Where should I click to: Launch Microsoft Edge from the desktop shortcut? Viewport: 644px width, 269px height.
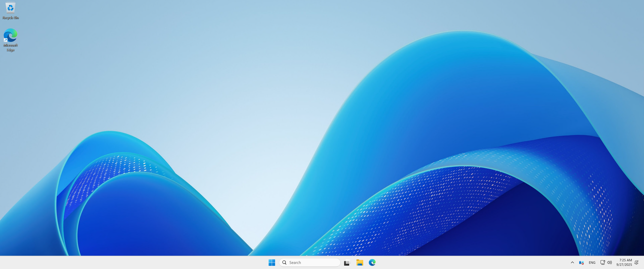[x=10, y=35]
